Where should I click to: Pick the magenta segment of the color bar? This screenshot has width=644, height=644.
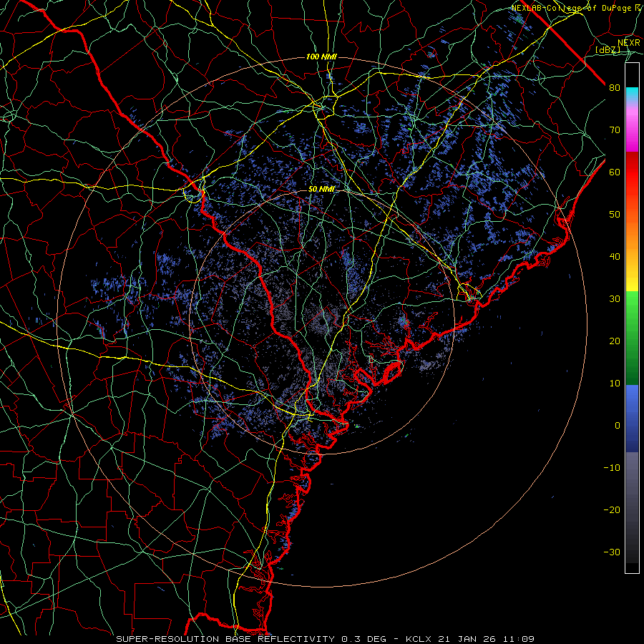(632, 142)
